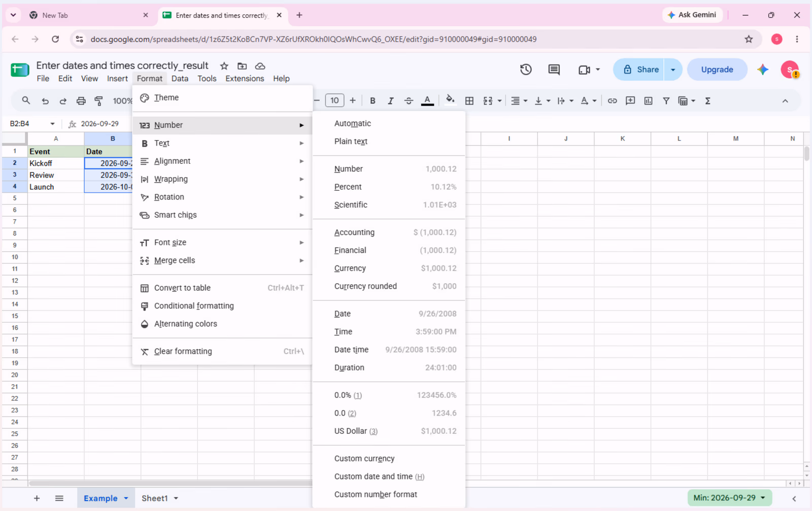Open the borders icon
The width and height of the screenshot is (812, 511).
pyautogui.click(x=469, y=101)
